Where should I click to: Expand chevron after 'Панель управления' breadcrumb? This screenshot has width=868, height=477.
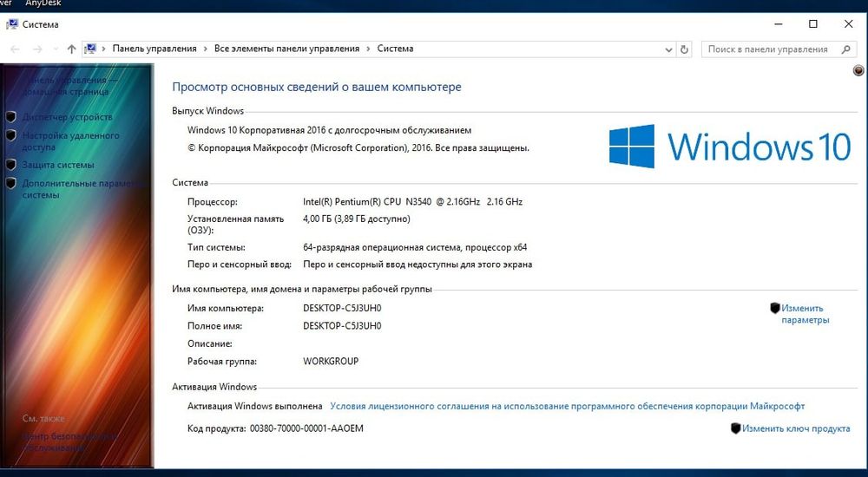[x=206, y=49]
